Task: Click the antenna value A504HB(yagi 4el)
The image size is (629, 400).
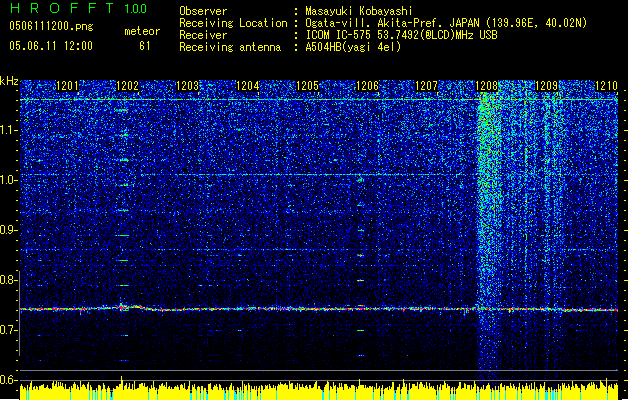Action: tap(353, 47)
